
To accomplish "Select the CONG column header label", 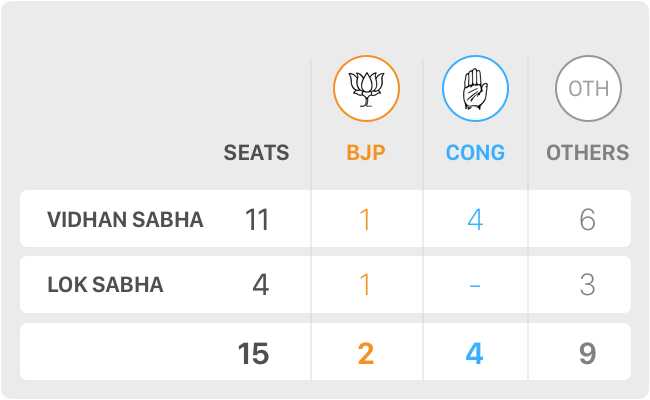I will click(x=475, y=153).
